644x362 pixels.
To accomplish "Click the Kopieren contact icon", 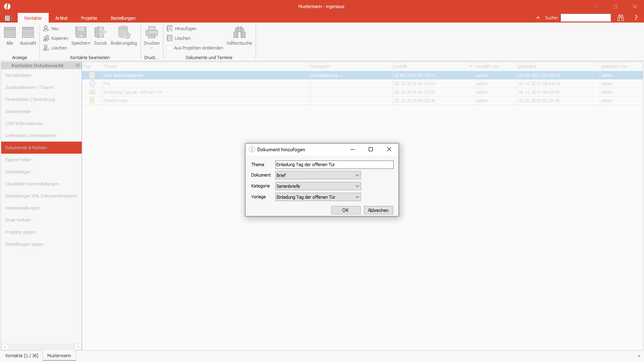I will point(46,38).
